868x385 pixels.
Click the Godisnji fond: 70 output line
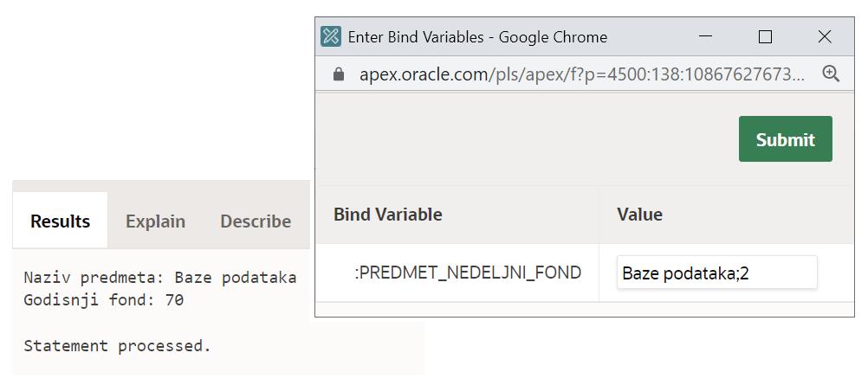pyautogui.click(x=104, y=300)
